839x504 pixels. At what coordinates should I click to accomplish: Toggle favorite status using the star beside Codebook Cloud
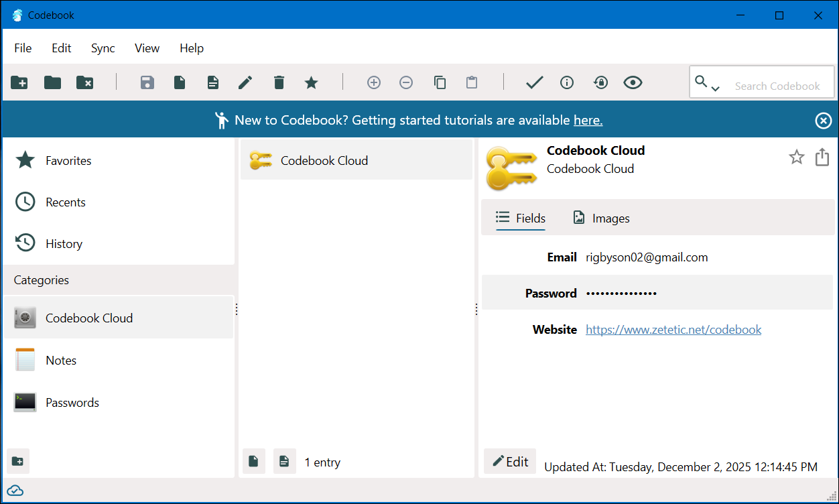796,157
